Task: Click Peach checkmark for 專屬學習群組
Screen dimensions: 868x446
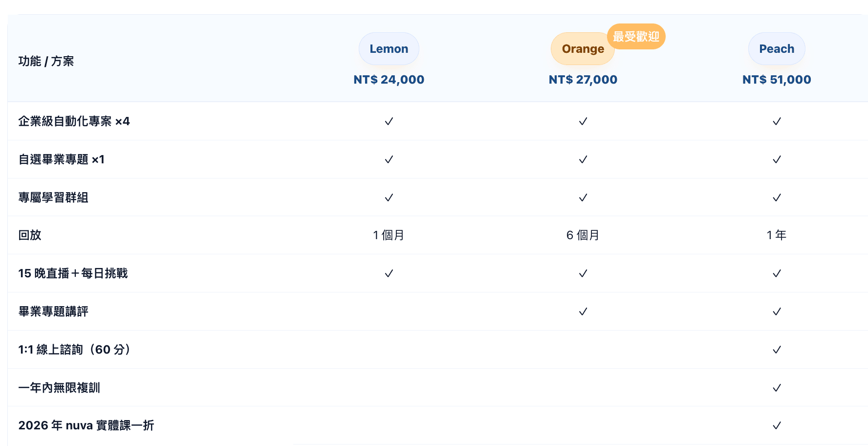Action: pos(777,198)
